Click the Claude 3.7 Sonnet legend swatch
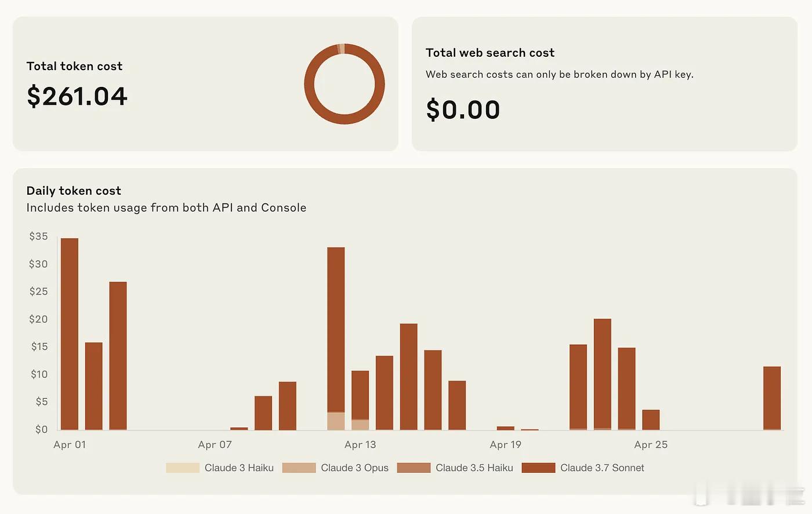 [x=538, y=468]
